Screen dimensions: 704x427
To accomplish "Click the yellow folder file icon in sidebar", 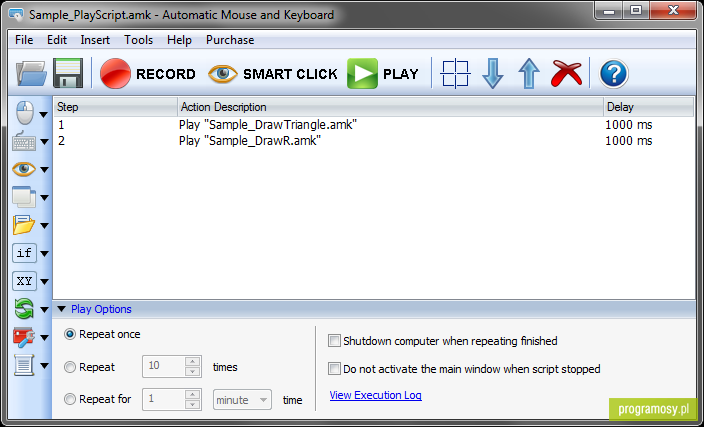I will click(24, 225).
